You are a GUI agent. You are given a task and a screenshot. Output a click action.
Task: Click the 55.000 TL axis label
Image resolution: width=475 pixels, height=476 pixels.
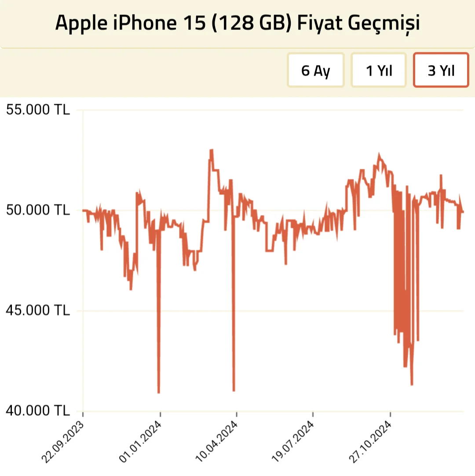(x=37, y=110)
